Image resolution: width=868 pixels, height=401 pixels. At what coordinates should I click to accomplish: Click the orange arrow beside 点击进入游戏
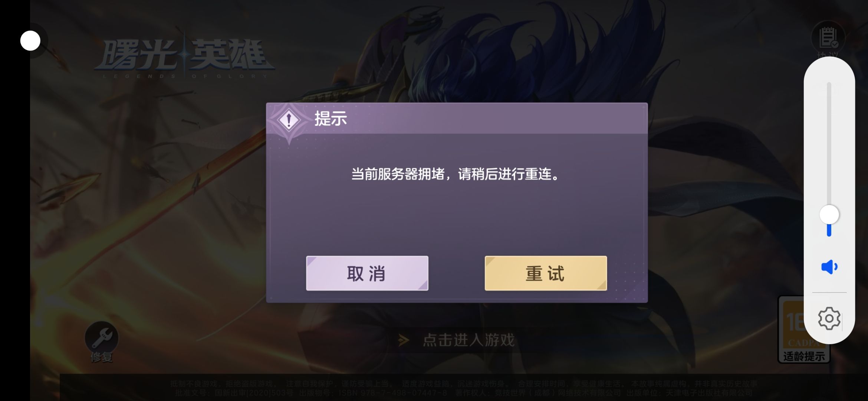pos(404,340)
